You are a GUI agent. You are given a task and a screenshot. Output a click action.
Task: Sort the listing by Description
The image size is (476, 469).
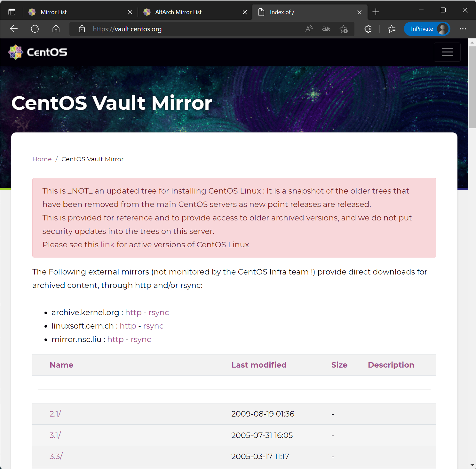391,365
